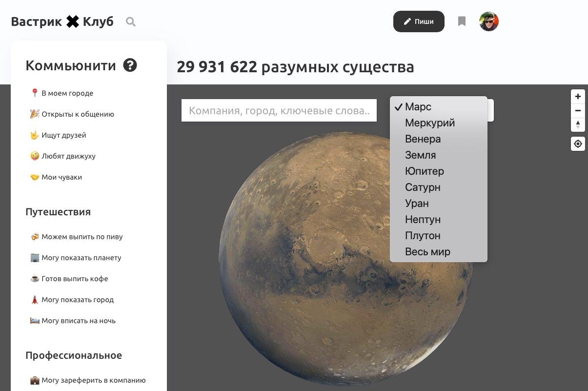Locate me with the geolocation icon
Viewport: 588px width, 391px height.
[x=578, y=144]
